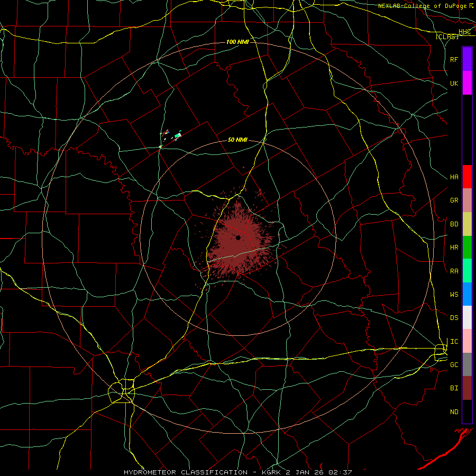Click the [CLAS] label
This screenshot has height=476, width=476.
[x=447, y=36]
